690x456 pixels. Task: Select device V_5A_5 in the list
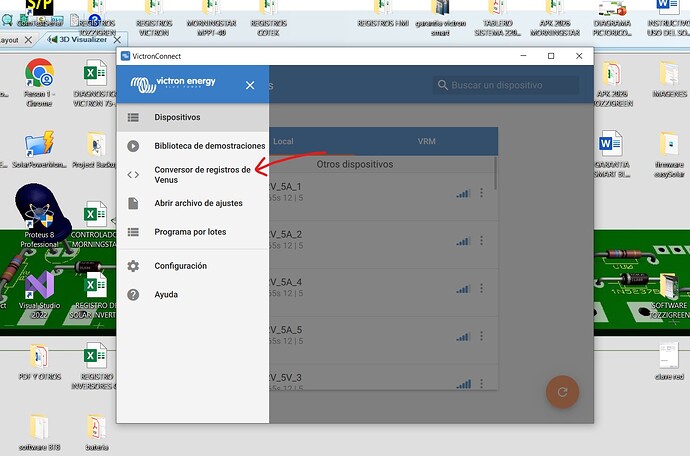tap(382, 340)
